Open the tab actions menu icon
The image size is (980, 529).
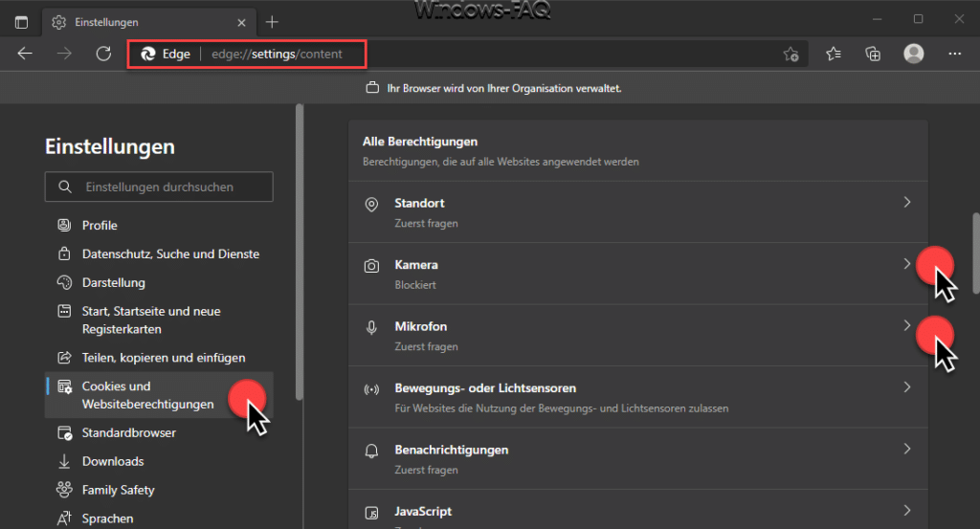point(21,23)
